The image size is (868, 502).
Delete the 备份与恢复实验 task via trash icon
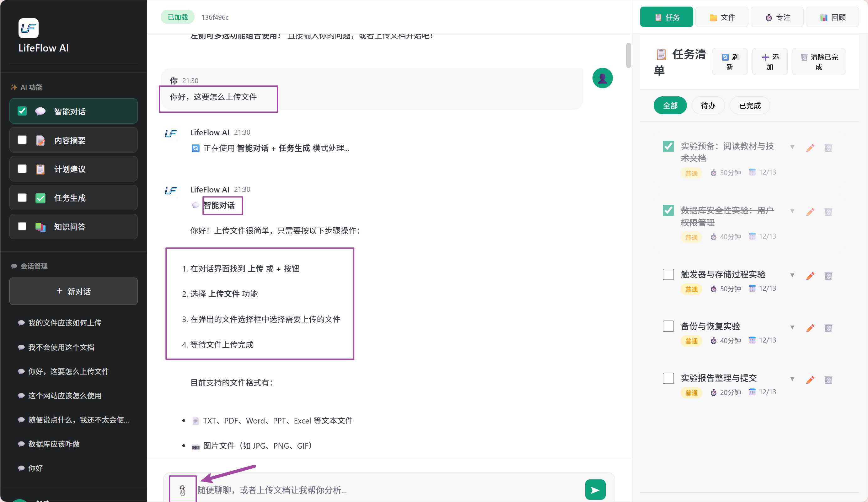coord(828,328)
